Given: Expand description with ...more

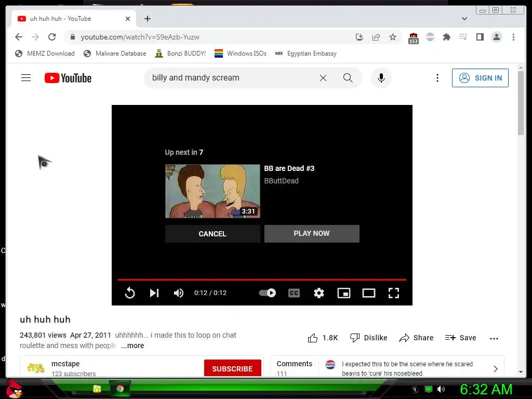Looking at the screenshot, I should (132, 345).
